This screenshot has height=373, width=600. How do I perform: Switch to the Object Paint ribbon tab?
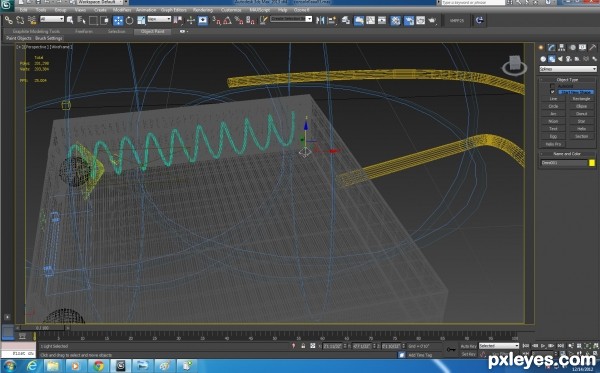[153, 31]
